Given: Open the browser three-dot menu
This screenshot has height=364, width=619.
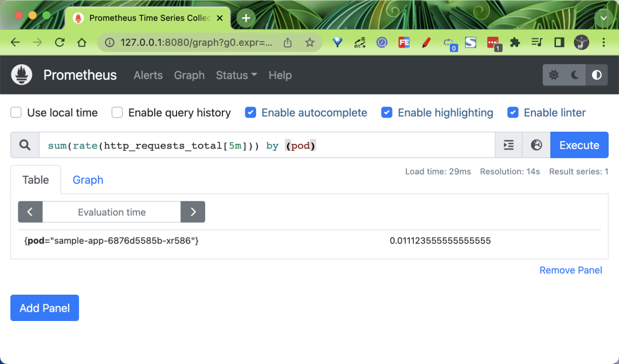Looking at the screenshot, I should tap(604, 42).
